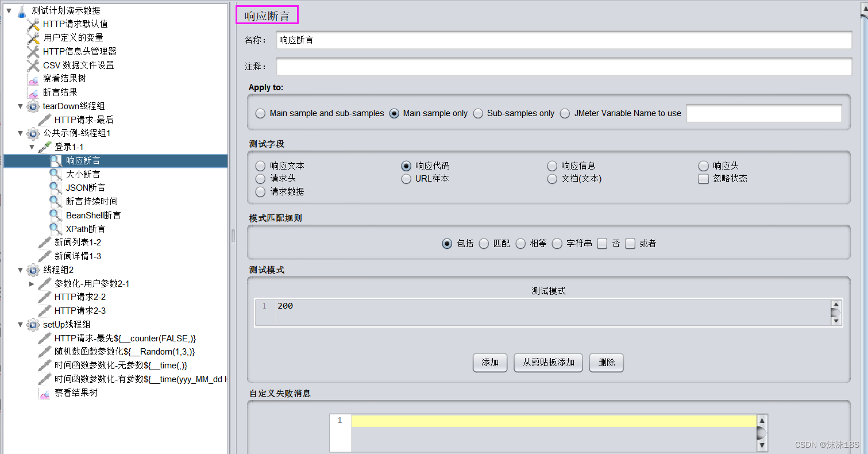Click the sampler icon beside 新闻详情1-3

(x=45, y=256)
